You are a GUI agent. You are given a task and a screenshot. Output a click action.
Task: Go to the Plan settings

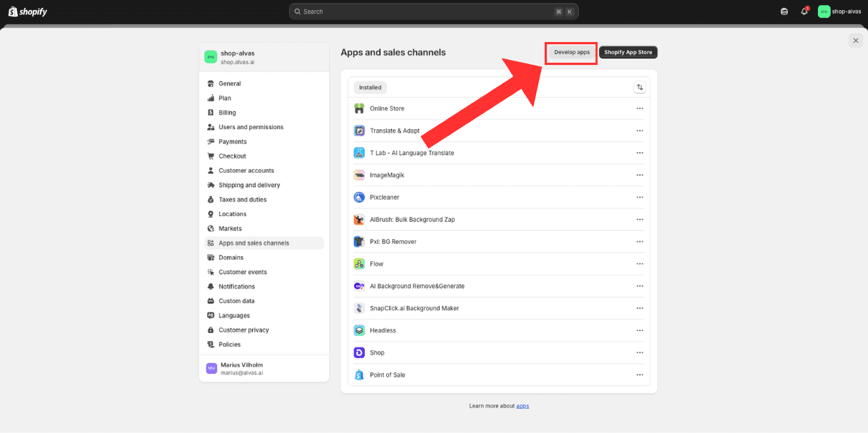pos(264,98)
